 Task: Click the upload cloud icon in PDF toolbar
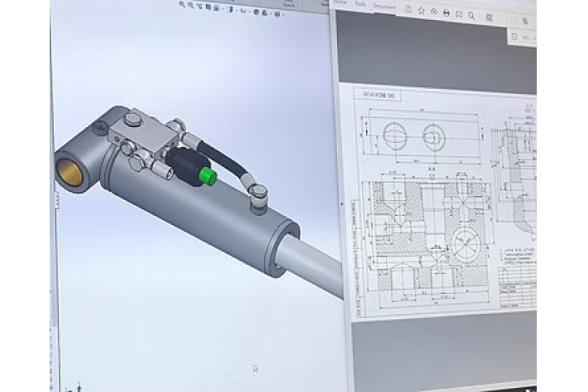click(x=434, y=12)
